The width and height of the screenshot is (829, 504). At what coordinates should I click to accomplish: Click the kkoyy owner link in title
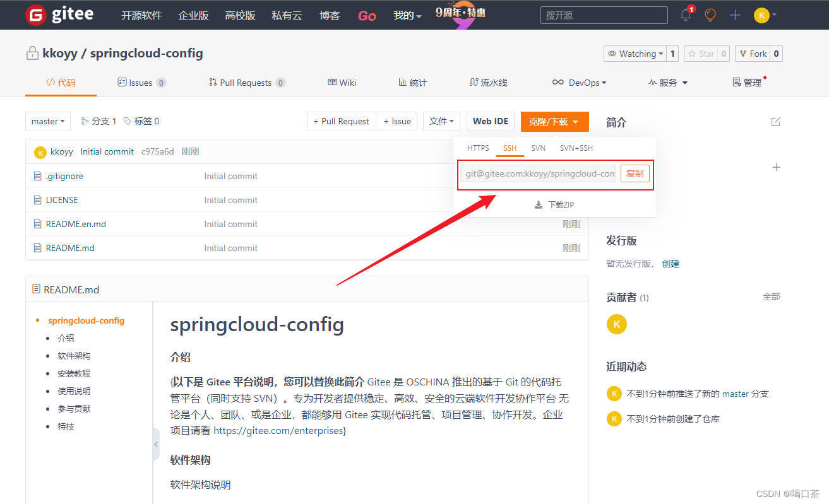pos(59,54)
